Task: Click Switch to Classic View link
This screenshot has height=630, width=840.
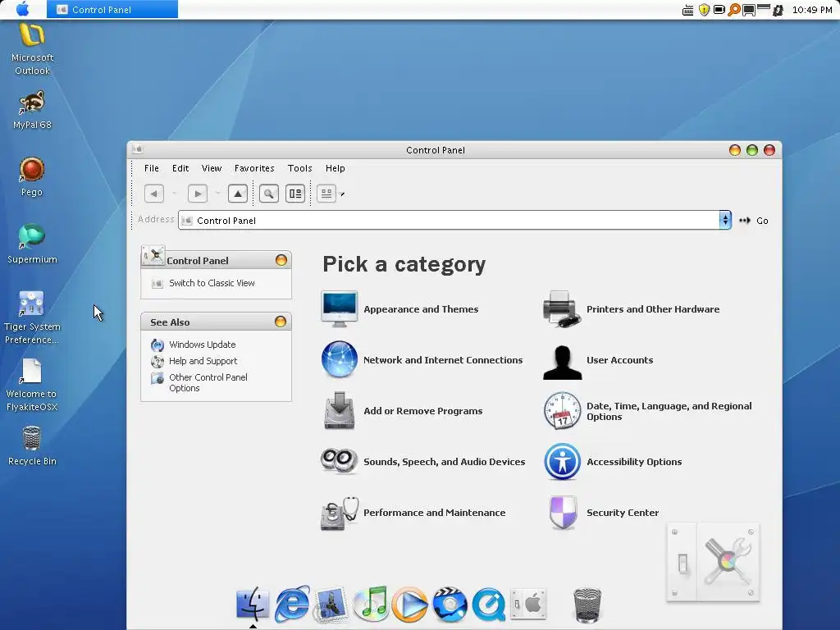Action: [x=212, y=283]
